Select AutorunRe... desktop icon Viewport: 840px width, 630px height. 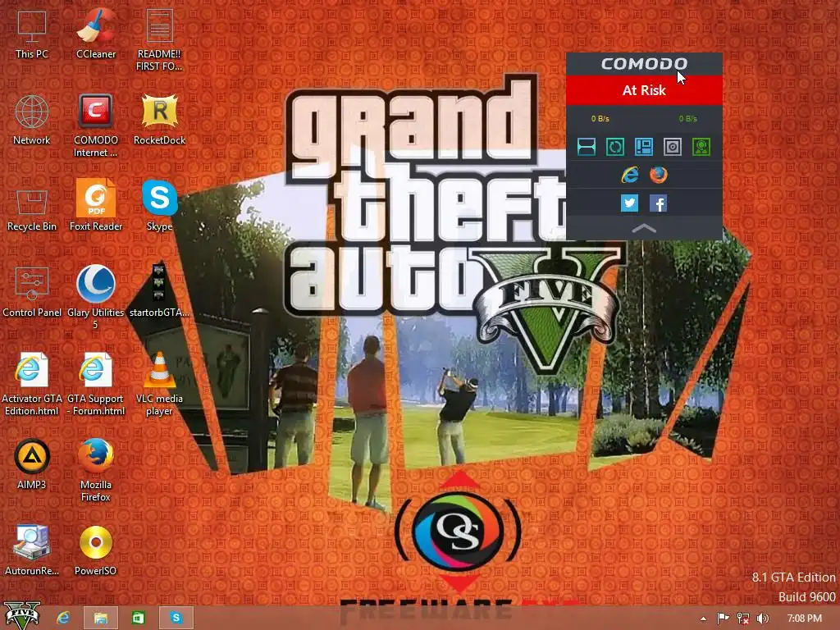click(x=32, y=550)
